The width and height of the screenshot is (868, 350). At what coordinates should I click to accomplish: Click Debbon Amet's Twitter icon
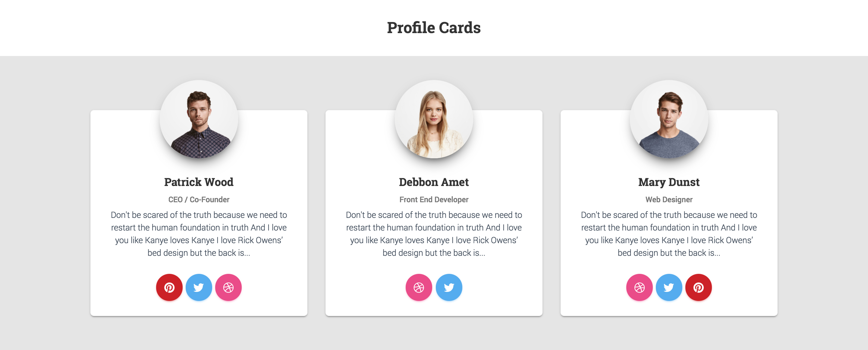(x=449, y=287)
